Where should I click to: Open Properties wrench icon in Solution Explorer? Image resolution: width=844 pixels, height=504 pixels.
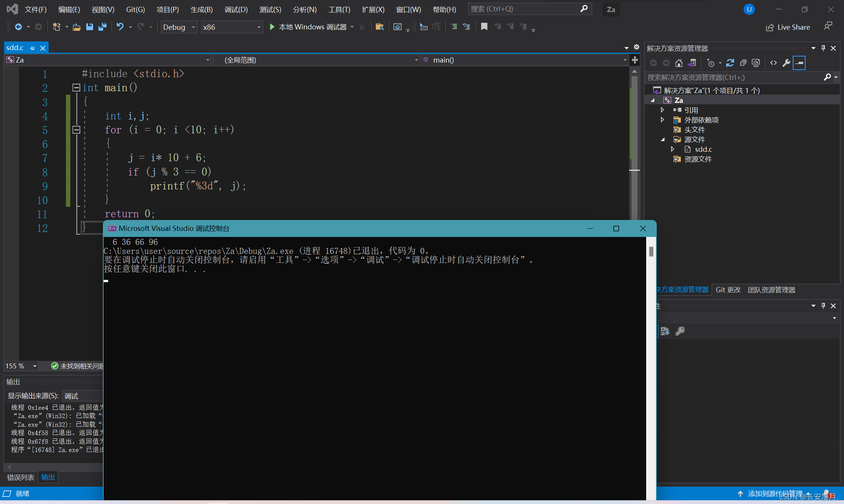tap(786, 63)
